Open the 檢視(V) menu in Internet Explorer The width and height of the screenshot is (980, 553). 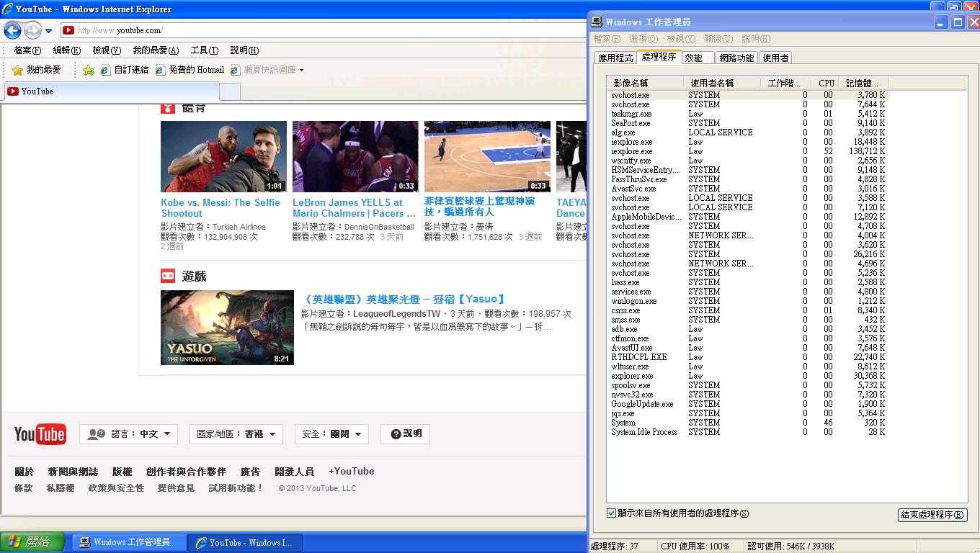(106, 50)
